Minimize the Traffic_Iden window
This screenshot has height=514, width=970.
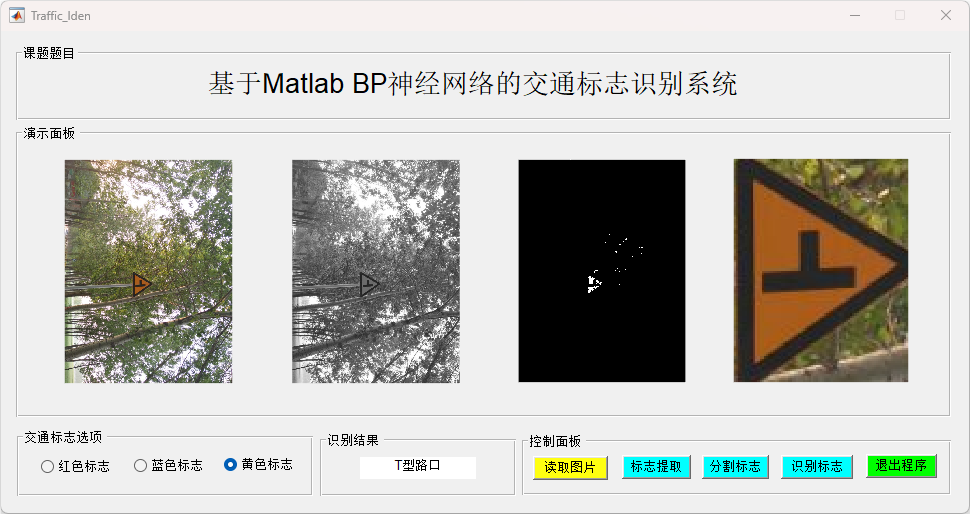coord(855,15)
